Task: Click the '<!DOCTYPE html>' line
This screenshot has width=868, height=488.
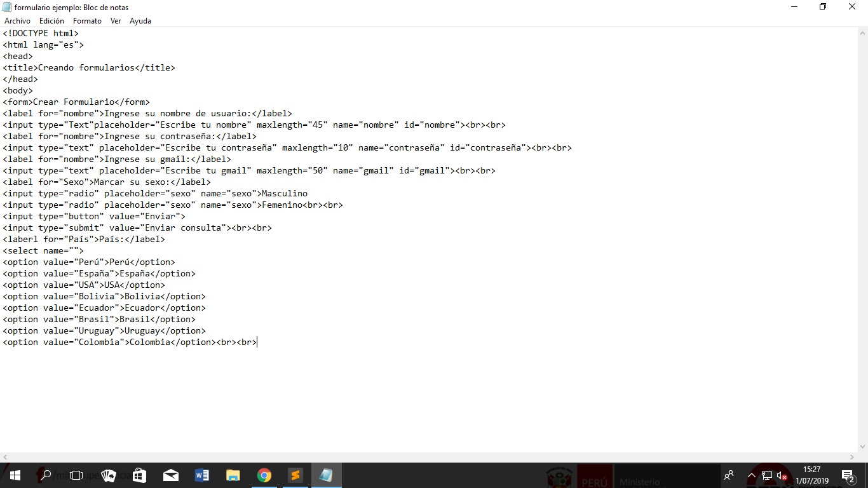Action: (x=41, y=33)
